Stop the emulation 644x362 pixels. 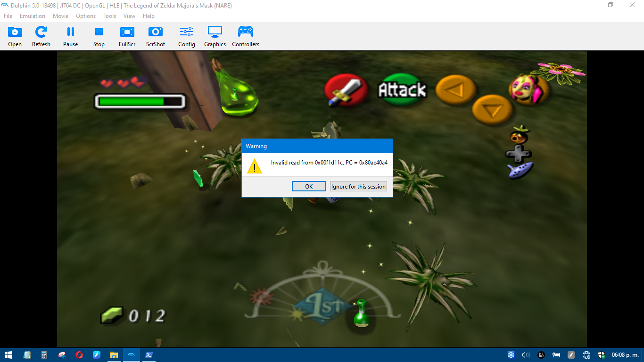point(99,36)
